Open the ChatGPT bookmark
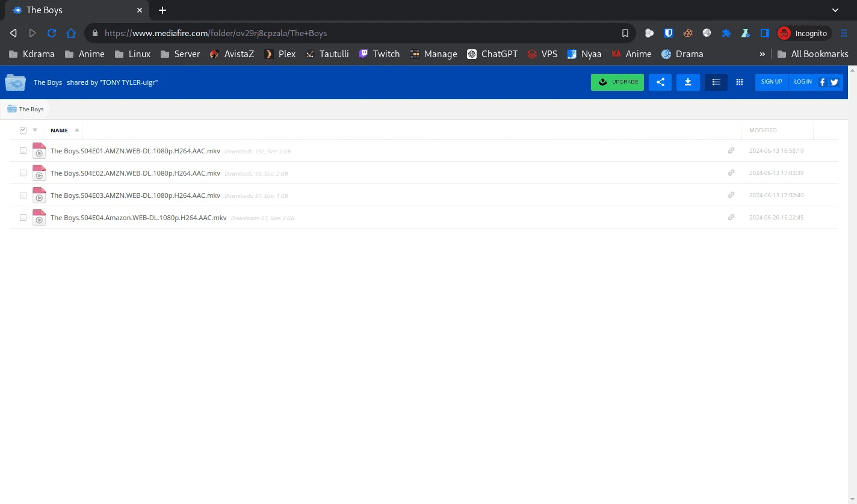 coord(492,54)
